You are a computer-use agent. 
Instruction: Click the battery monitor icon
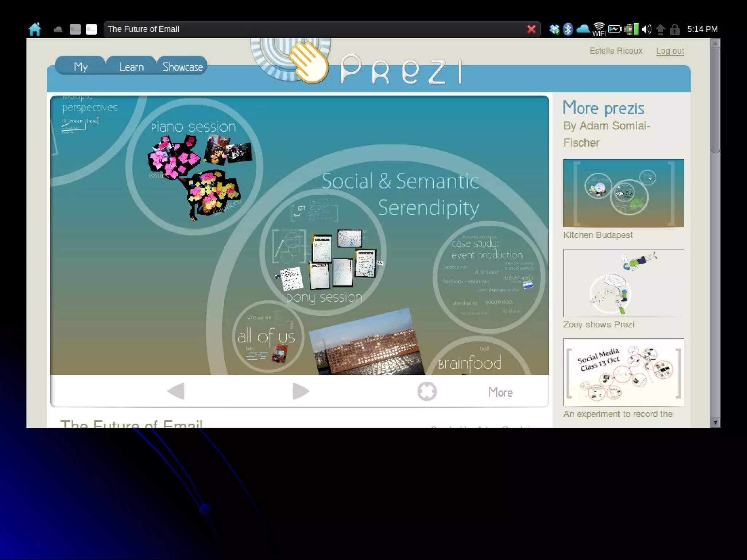click(615, 29)
